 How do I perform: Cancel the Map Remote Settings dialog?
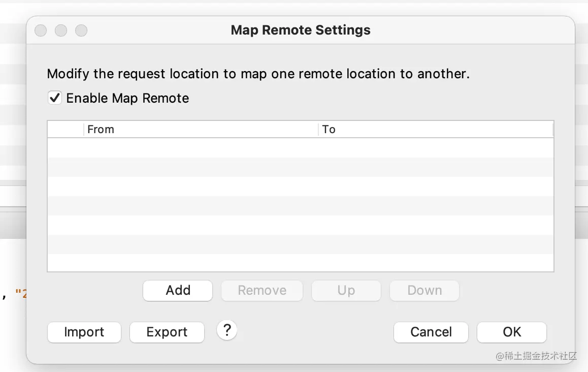click(431, 332)
